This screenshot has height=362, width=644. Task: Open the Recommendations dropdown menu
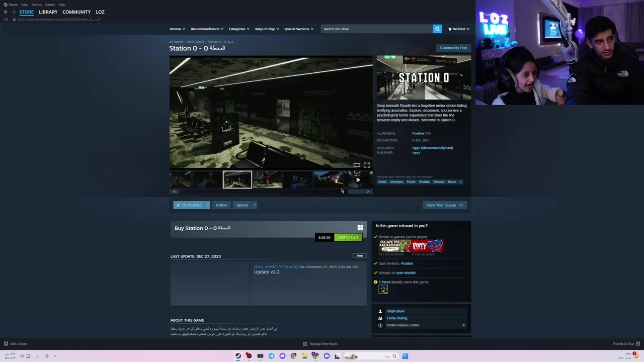[207, 29]
